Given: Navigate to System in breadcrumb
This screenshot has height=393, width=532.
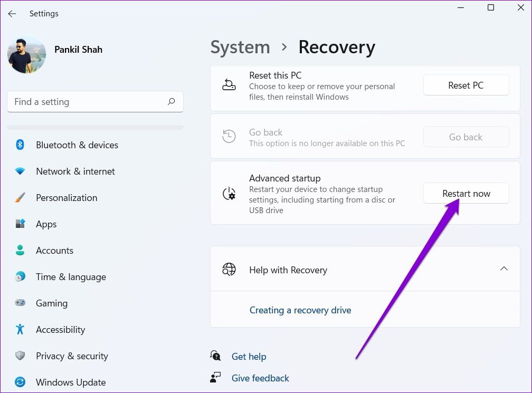Looking at the screenshot, I should click(x=240, y=47).
